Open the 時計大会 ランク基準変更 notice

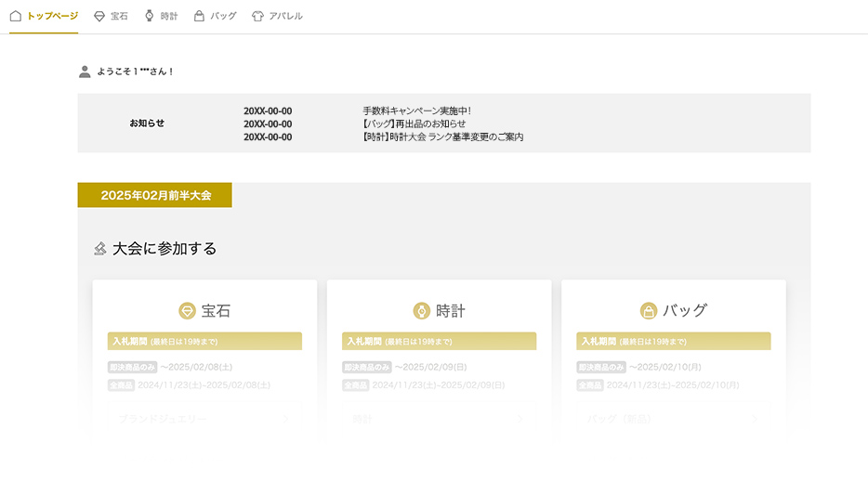(442, 136)
